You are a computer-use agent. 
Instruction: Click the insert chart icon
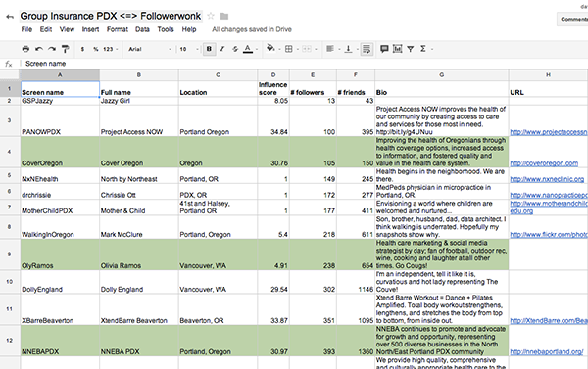398,49
